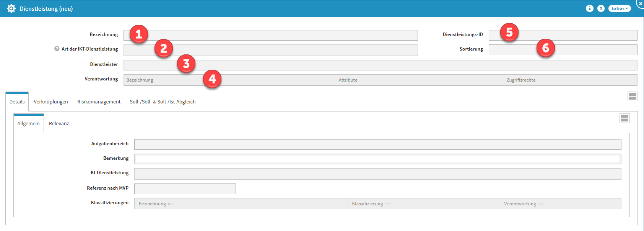
Task: Switch to the Details tab
Action: coord(17,102)
